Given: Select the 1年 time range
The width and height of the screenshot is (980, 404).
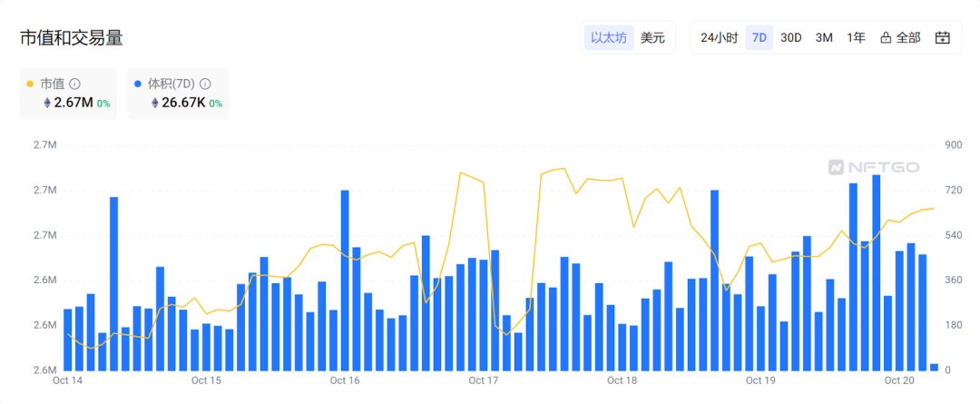Looking at the screenshot, I should click(x=856, y=37).
